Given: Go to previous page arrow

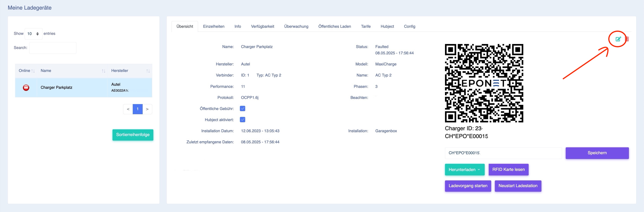Looking at the screenshot, I should coord(128,109).
